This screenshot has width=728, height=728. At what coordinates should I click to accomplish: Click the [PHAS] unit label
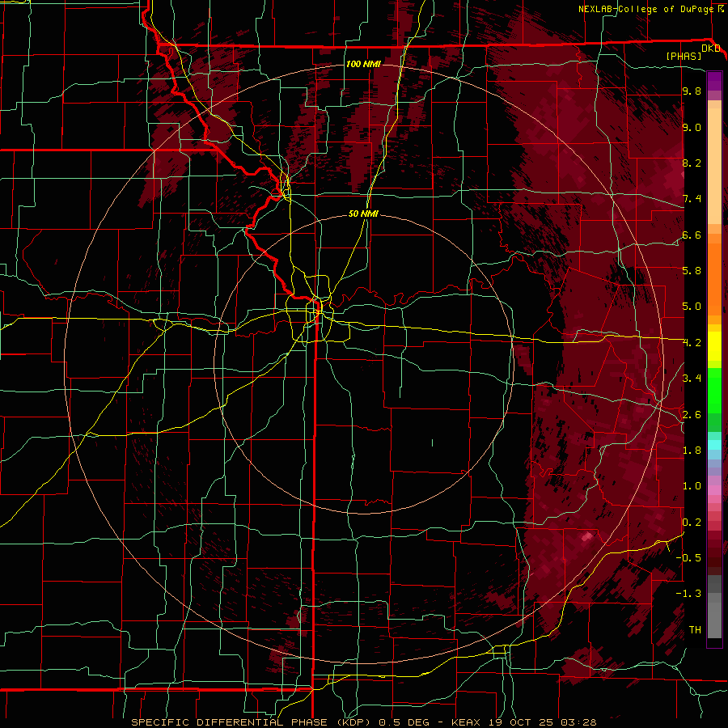(684, 56)
